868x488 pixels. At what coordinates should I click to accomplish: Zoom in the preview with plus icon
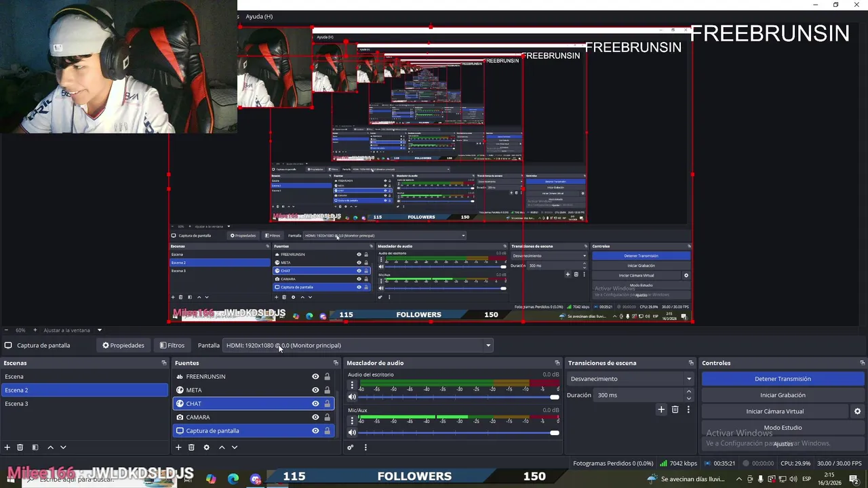(x=35, y=330)
